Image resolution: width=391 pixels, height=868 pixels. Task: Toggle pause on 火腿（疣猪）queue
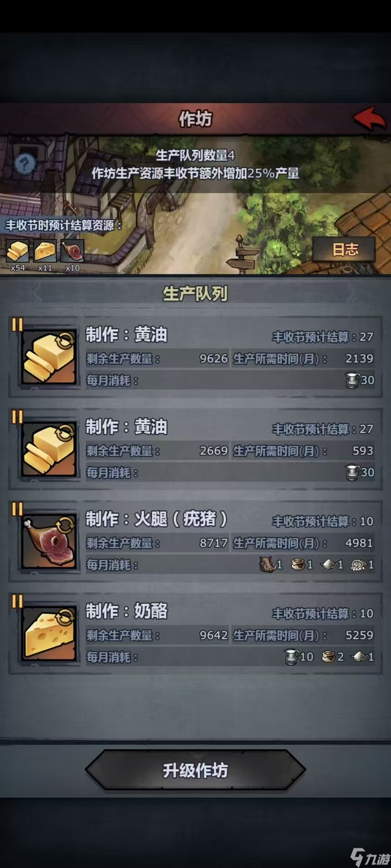pyautogui.click(x=17, y=509)
